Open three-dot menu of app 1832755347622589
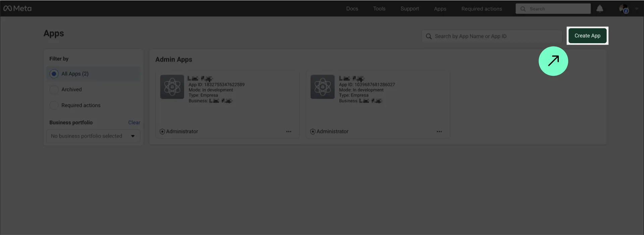The image size is (644, 235). pyautogui.click(x=289, y=131)
